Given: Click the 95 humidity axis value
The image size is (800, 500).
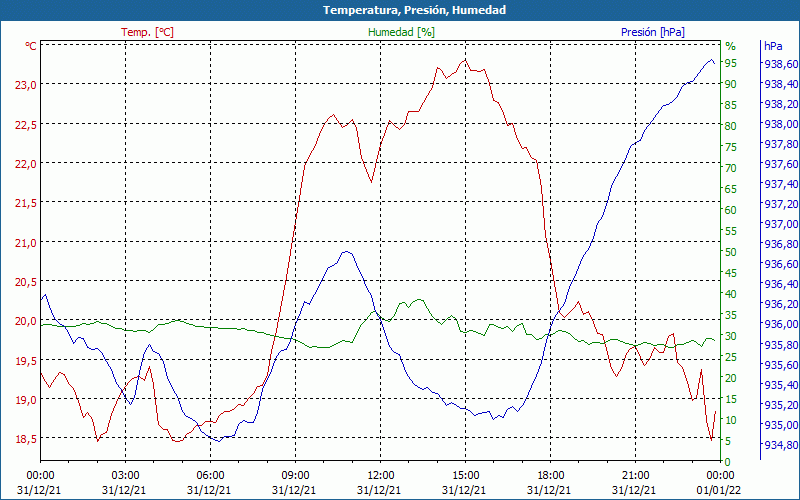Looking at the screenshot, I should 731,63.
